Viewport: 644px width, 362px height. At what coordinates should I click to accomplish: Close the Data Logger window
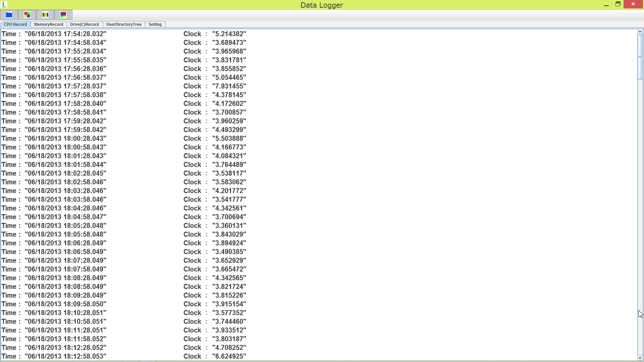633,4
